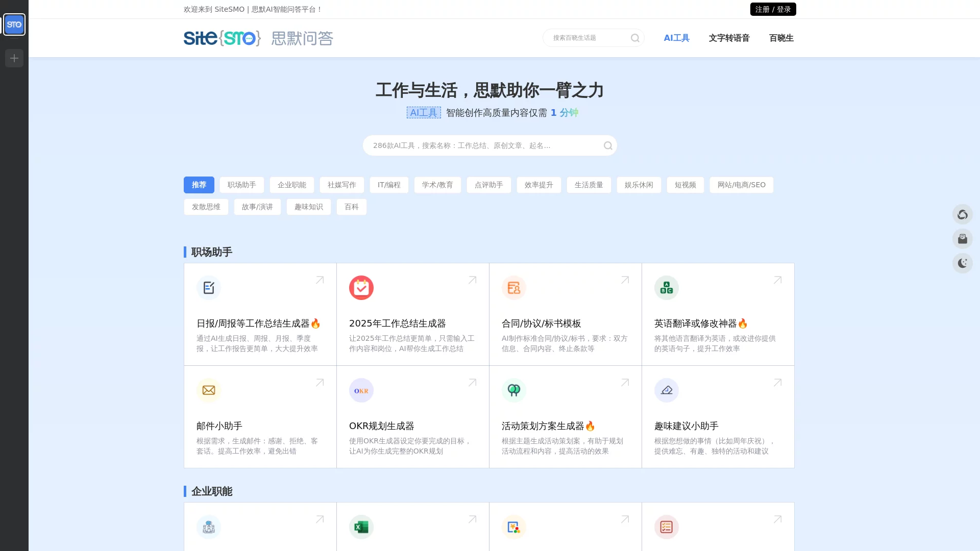This screenshot has height=551, width=980.
Task: Click the magnifier icon in the main search bar
Action: [x=608, y=145]
